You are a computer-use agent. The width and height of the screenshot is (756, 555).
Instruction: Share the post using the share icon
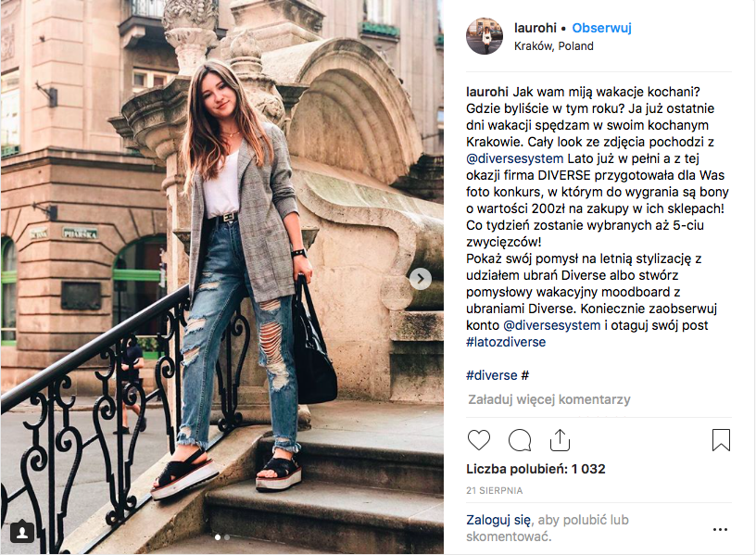(560, 439)
